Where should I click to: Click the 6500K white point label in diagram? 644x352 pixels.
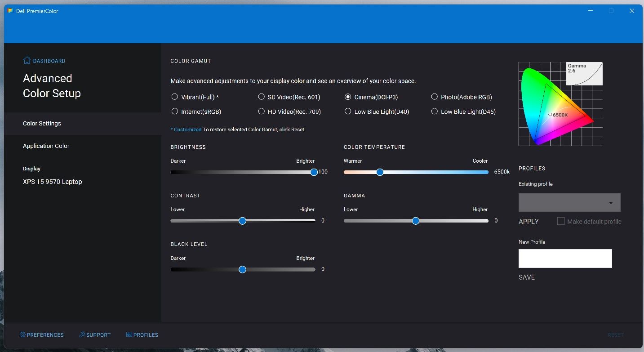pos(560,115)
